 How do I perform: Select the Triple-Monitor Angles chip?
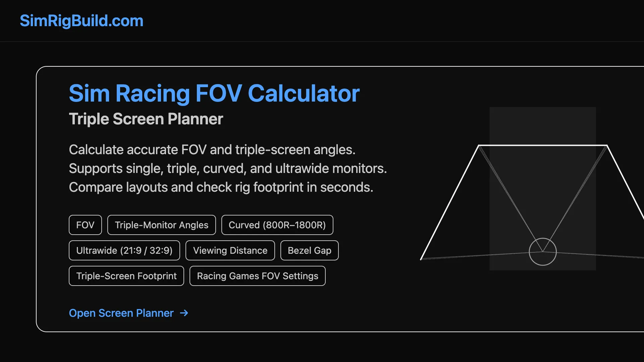pyautogui.click(x=161, y=225)
